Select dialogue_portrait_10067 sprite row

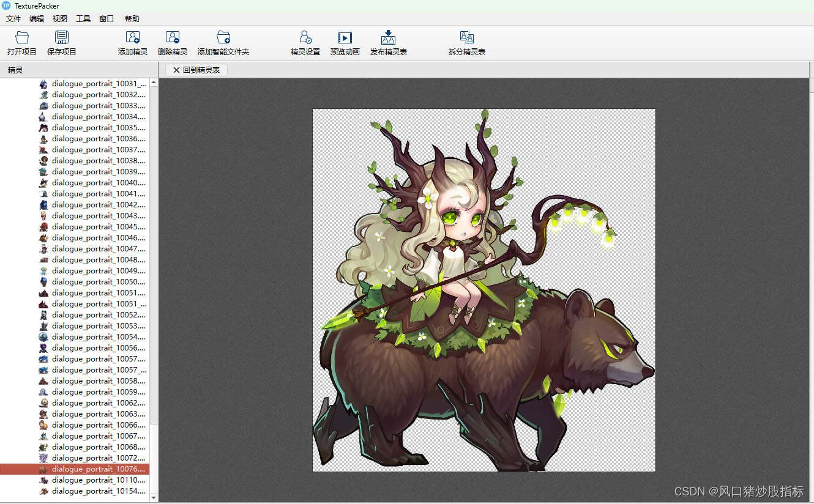tap(75, 436)
